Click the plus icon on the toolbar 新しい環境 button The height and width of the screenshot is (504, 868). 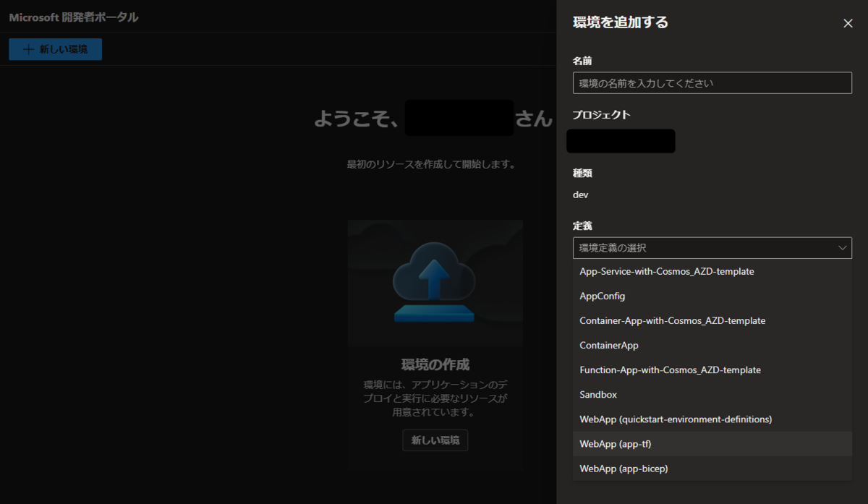pos(28,49)
